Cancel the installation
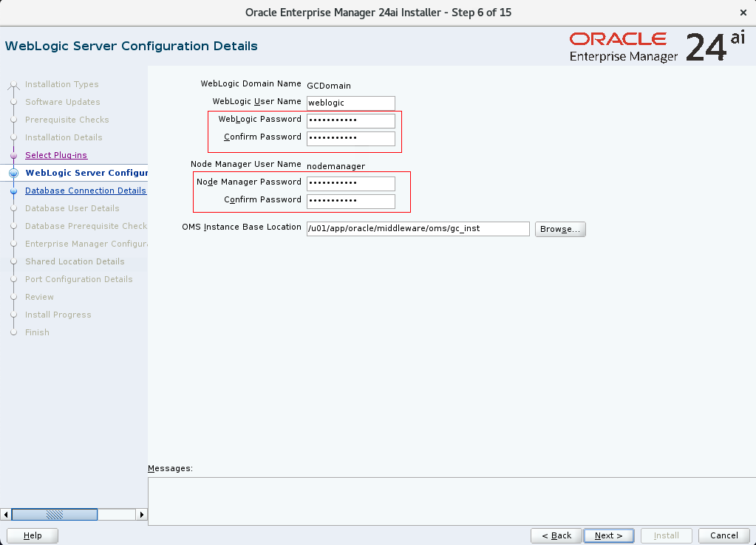Image resolution: width=756 pixels, height=545 pixels. pyautogui.click(x=723, y=535)
